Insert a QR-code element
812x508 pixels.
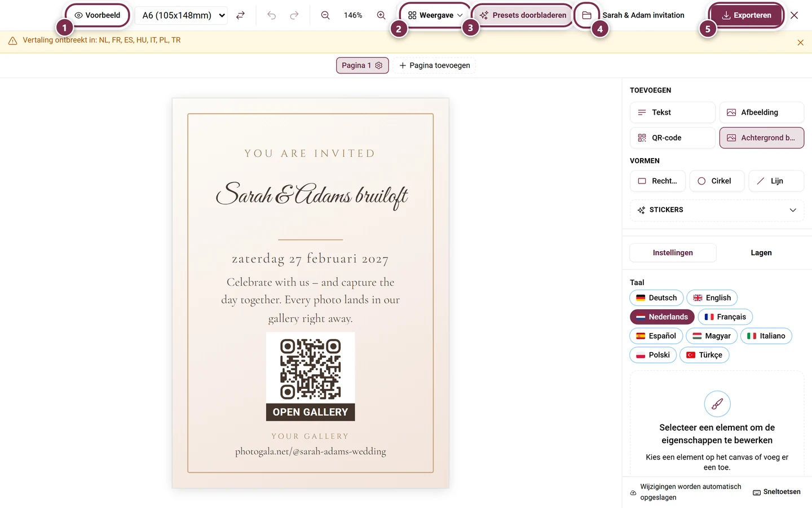point(672,138)
